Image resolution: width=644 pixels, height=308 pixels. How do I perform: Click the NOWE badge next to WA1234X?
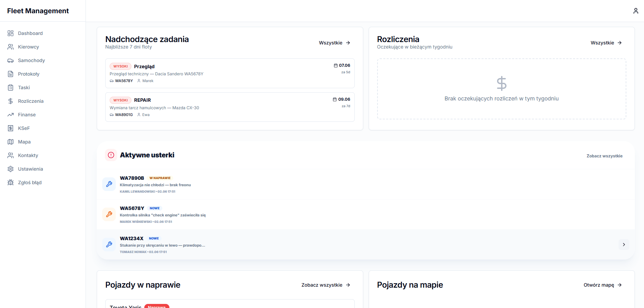click(x=154, y=238)
